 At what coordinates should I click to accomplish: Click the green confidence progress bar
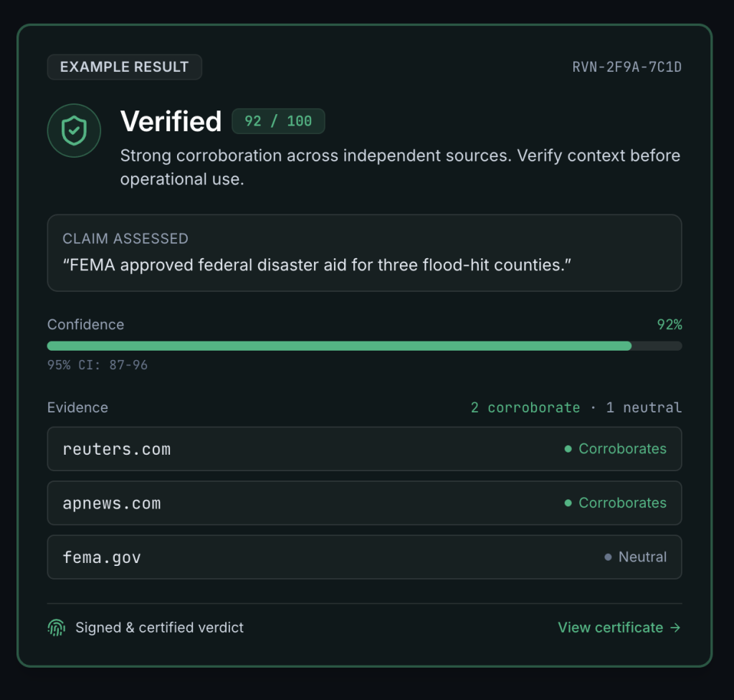(339, 346)
